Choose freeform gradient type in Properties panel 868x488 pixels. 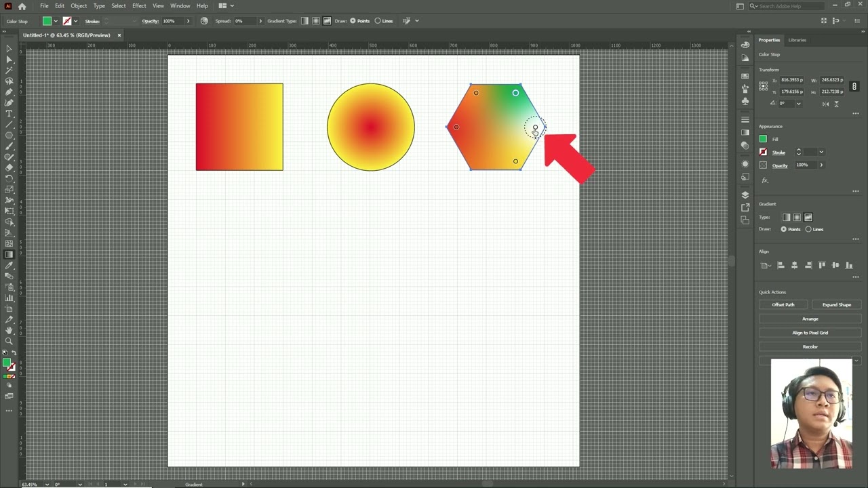pos(808,218)
